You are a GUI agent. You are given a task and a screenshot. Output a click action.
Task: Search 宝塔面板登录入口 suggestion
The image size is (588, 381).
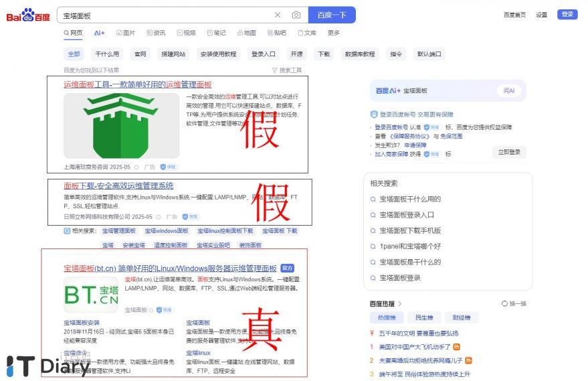[x=407, y=215]
